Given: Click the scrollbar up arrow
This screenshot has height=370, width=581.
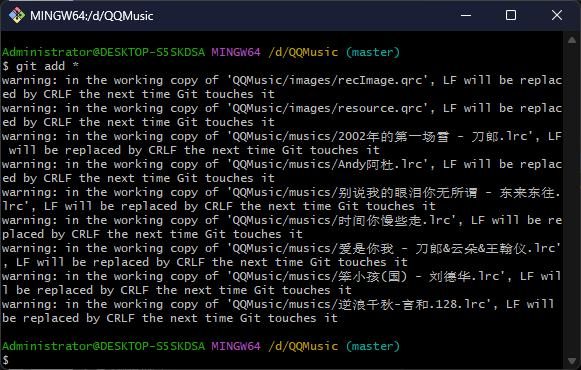Looking at the screenshot, I should pos(572,40).
